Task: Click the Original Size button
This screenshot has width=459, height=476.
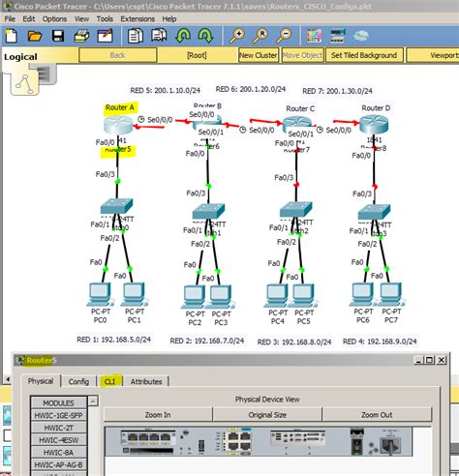Action: click(x=267, y=415)
